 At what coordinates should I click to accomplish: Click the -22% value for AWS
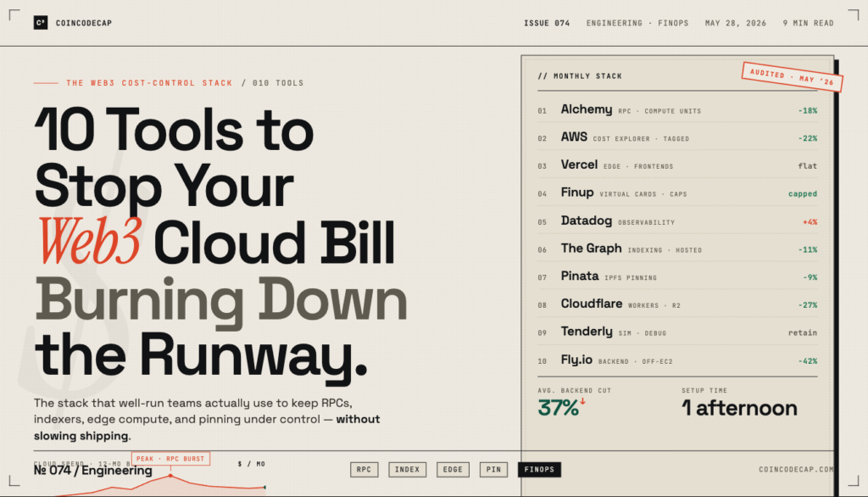(x=808, y=138)
